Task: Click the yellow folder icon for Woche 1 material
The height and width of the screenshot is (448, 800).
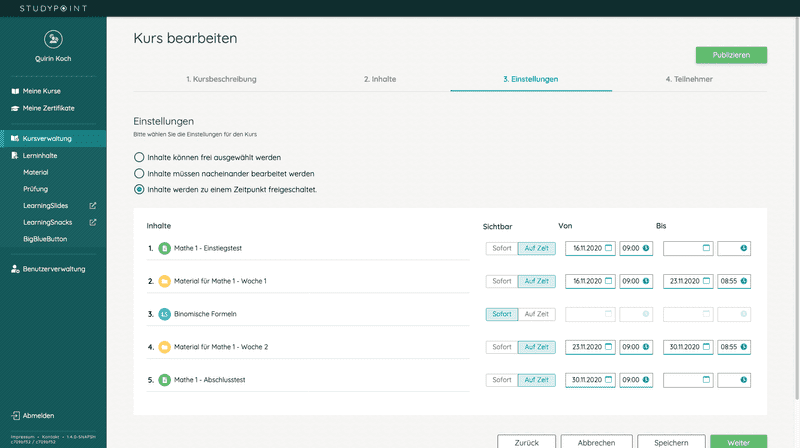Action: coord(165,281)
